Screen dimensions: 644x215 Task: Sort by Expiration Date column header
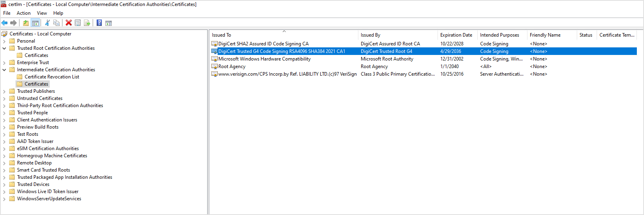[x=458, y=35]
